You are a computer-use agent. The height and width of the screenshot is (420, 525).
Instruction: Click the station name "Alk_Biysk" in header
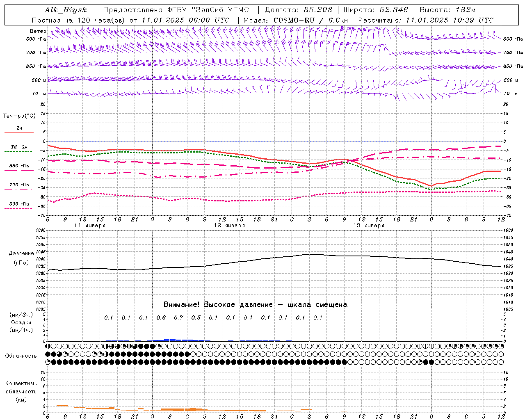(66, 10)
